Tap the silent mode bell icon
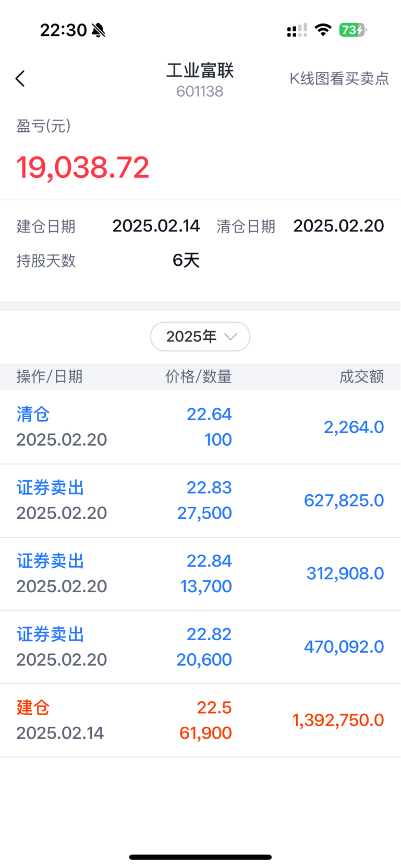 point(98,30)
